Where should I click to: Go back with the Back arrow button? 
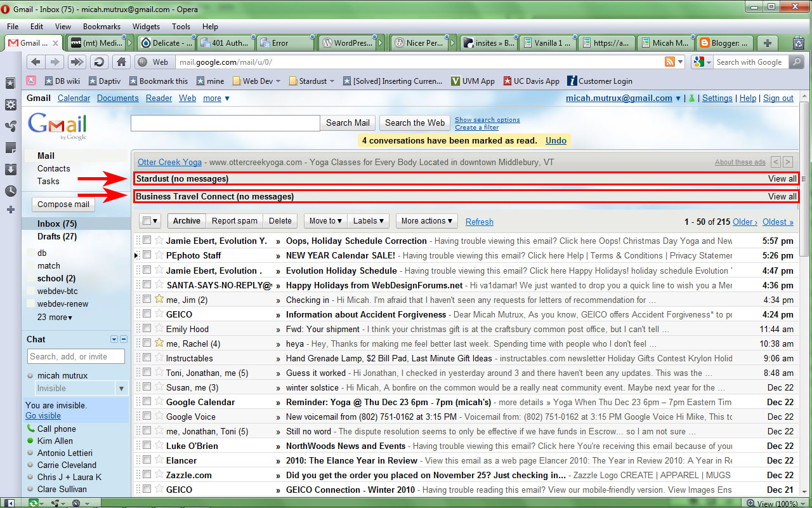(36, 62)
